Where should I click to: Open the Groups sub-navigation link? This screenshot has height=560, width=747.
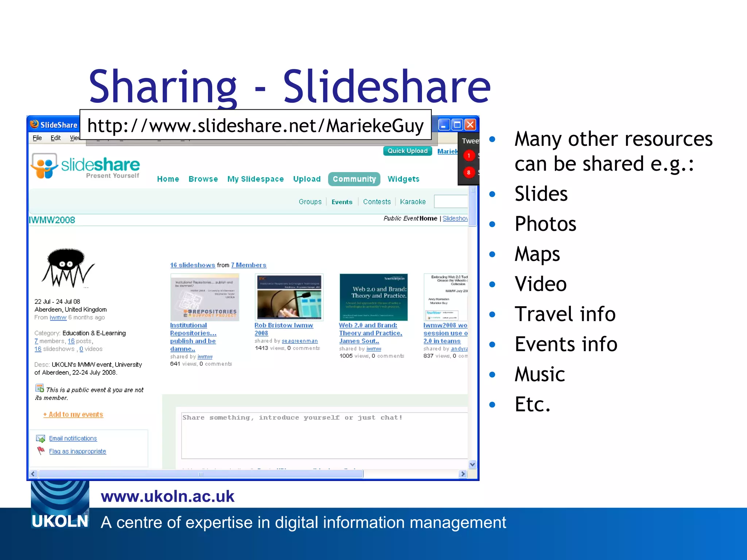(310, 202)
